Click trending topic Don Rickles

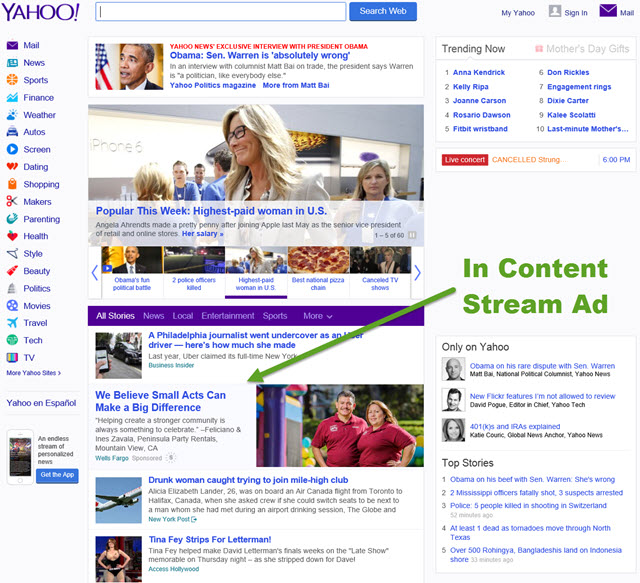click(568, 72)
